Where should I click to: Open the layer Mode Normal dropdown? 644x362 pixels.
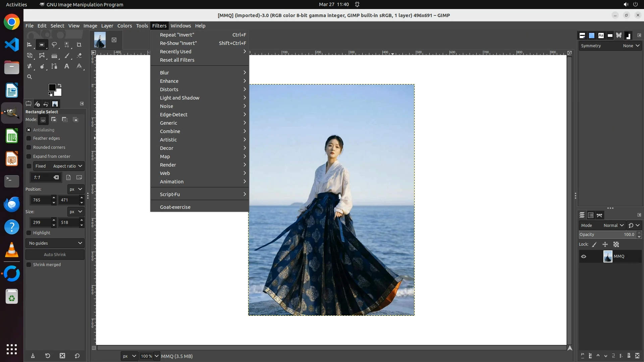(x=613, y=225)
